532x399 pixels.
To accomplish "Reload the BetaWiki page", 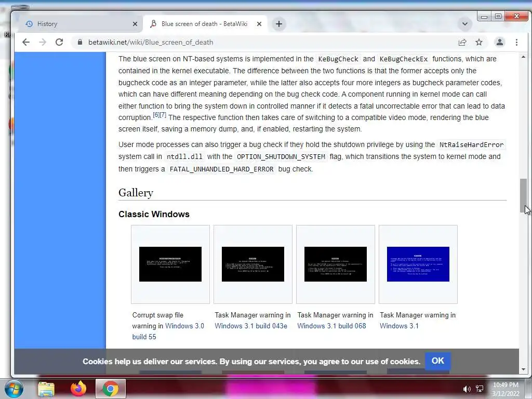I will [x=59, y=42].
